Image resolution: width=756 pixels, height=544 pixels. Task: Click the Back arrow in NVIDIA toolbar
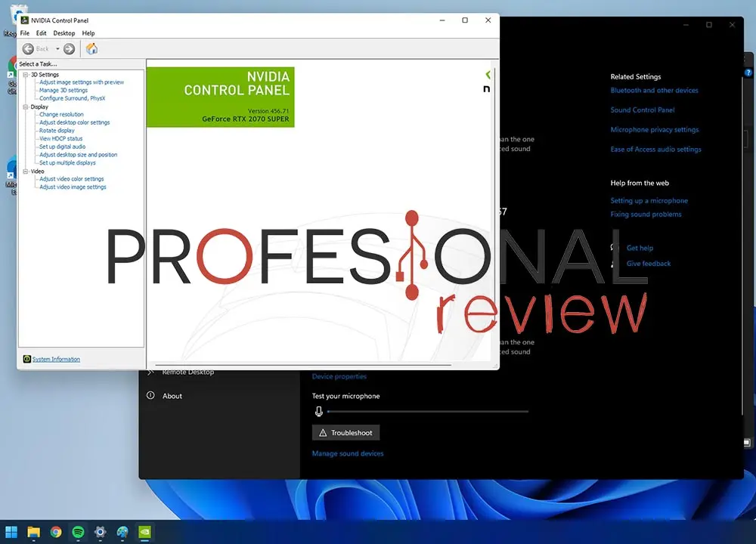pyautogui.click(x=29, y=48)
